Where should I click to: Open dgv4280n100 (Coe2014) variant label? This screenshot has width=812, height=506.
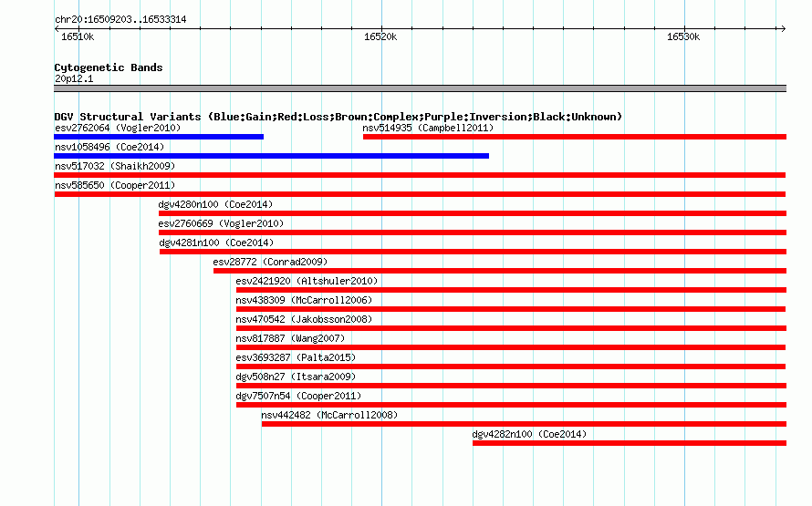(215, 204)
